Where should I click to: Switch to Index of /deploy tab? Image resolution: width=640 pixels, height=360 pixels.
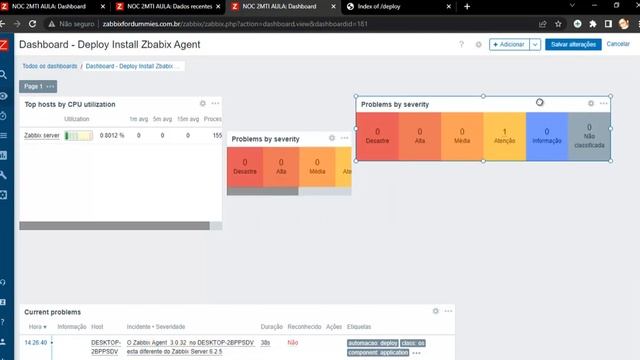click(379, 7)
